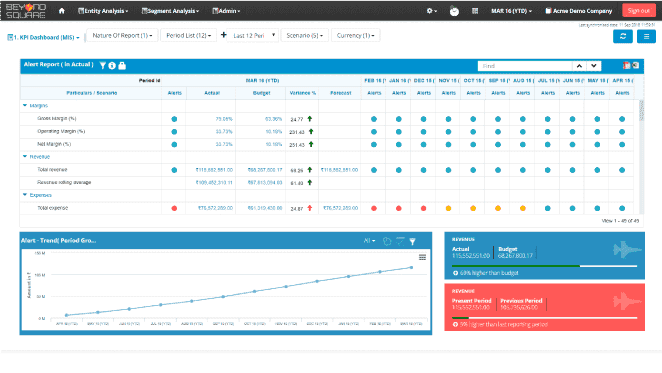Click progress bar on red revenue card
The height and width of the screenshot is (373, 662).
point(544,318)
